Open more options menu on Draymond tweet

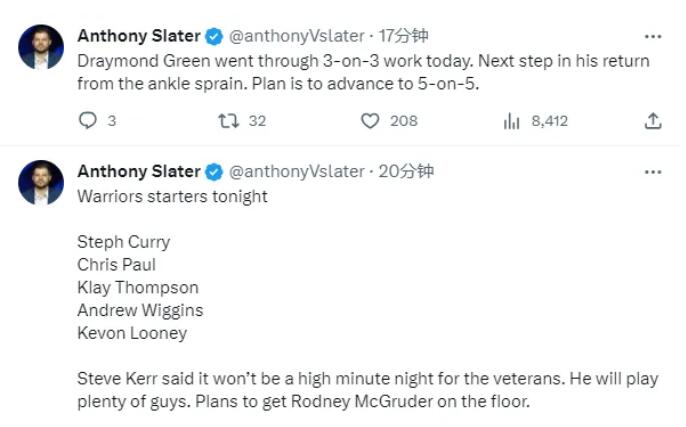652,36
